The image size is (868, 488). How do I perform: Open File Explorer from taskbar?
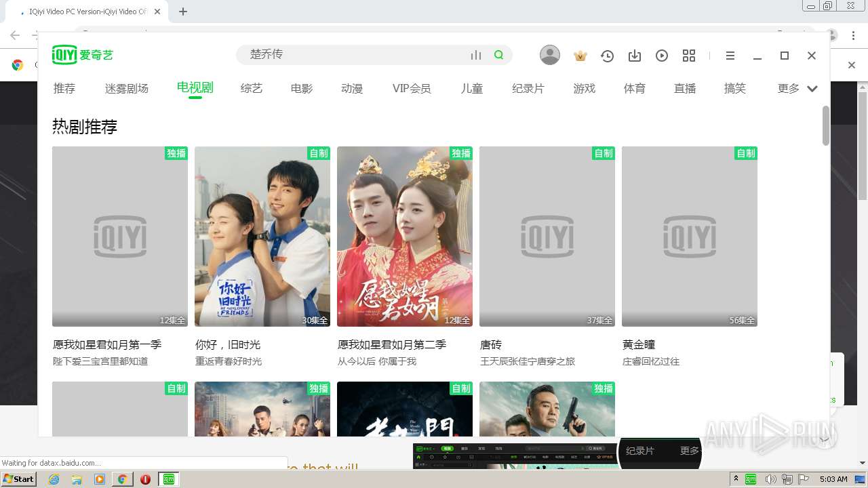(x=77, y=479)
